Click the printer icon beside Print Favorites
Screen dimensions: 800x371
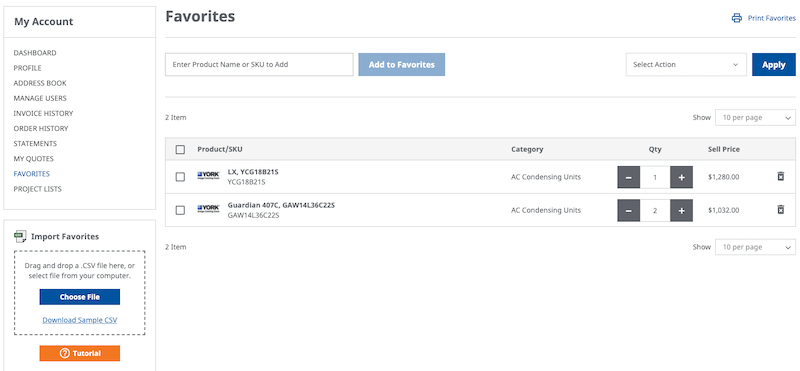pos(737,18)
